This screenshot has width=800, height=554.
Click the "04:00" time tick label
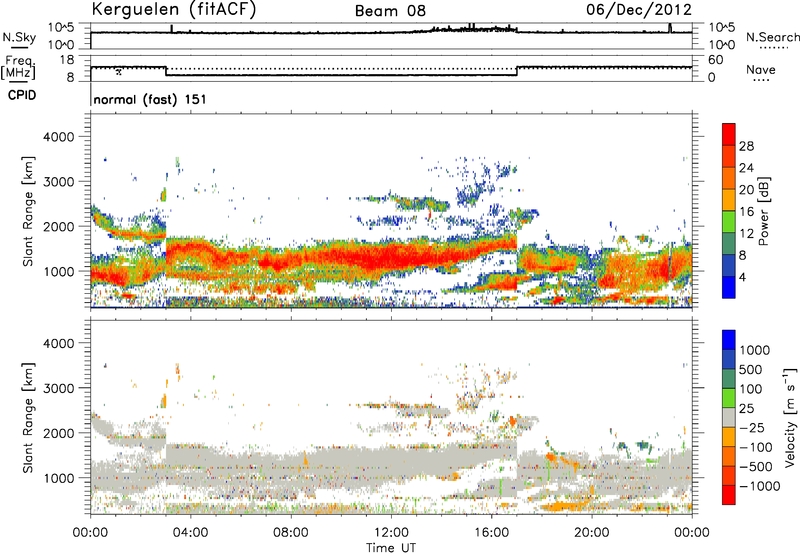(x=190, y=533)
